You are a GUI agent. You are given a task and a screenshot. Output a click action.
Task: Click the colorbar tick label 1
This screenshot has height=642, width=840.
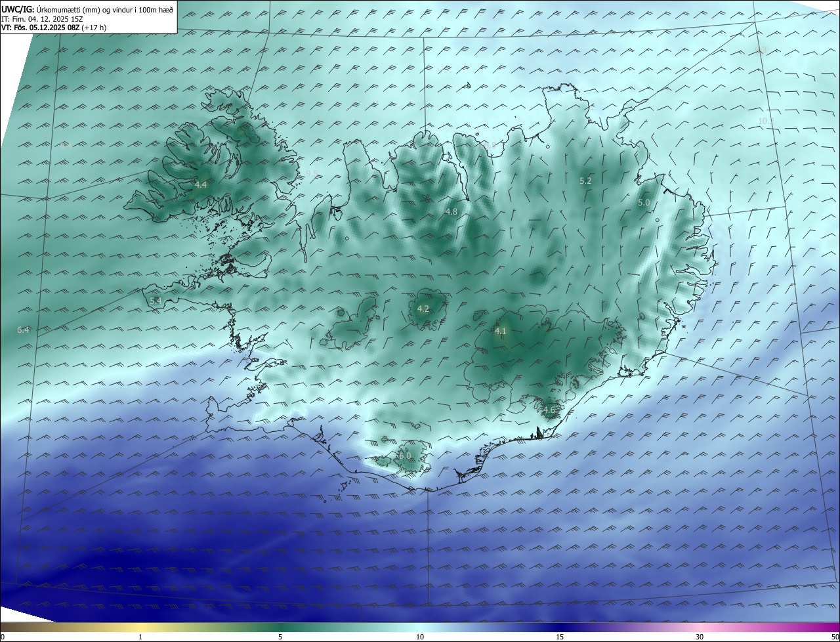[x=140, y=637]
